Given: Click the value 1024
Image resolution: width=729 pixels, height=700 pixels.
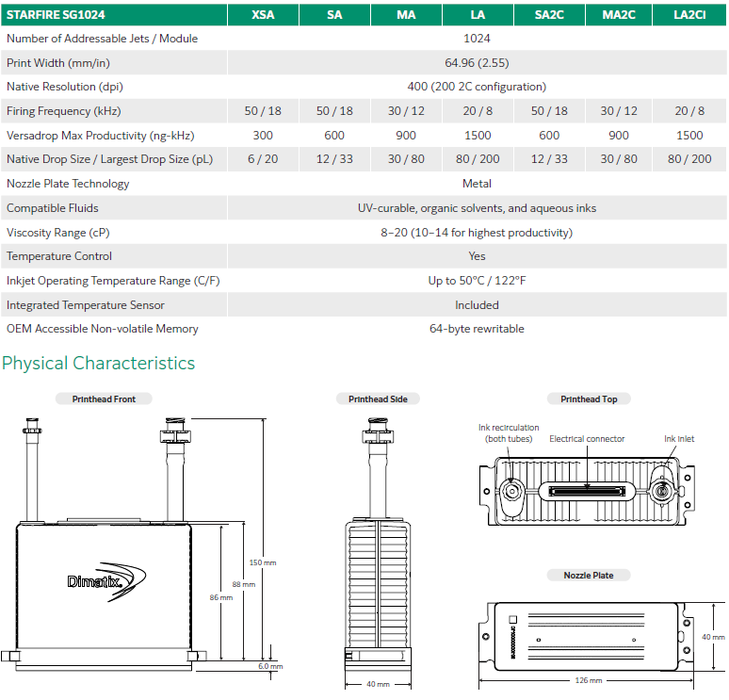Looking at the screenshot, I should pos(477,39).
